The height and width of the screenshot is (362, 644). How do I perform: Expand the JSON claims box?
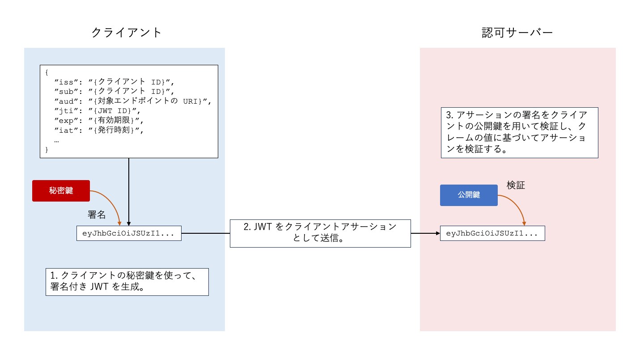[128, 112]
